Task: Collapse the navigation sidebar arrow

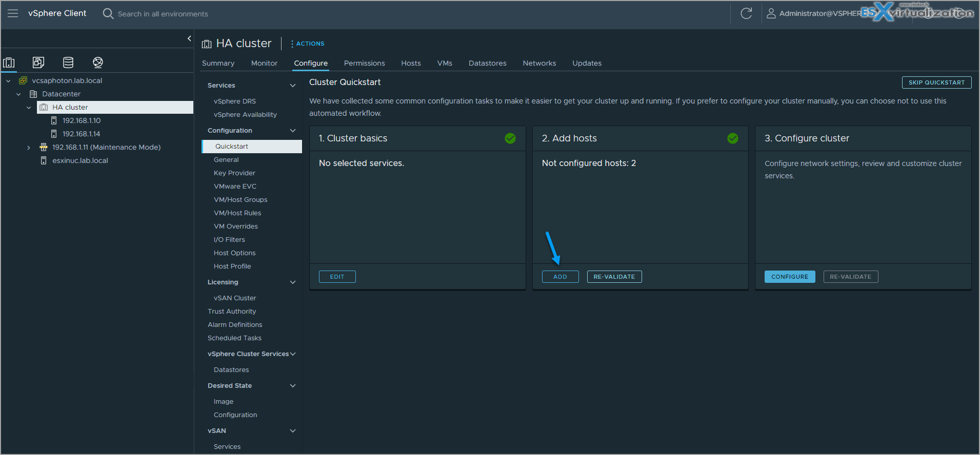Action: 189,38
